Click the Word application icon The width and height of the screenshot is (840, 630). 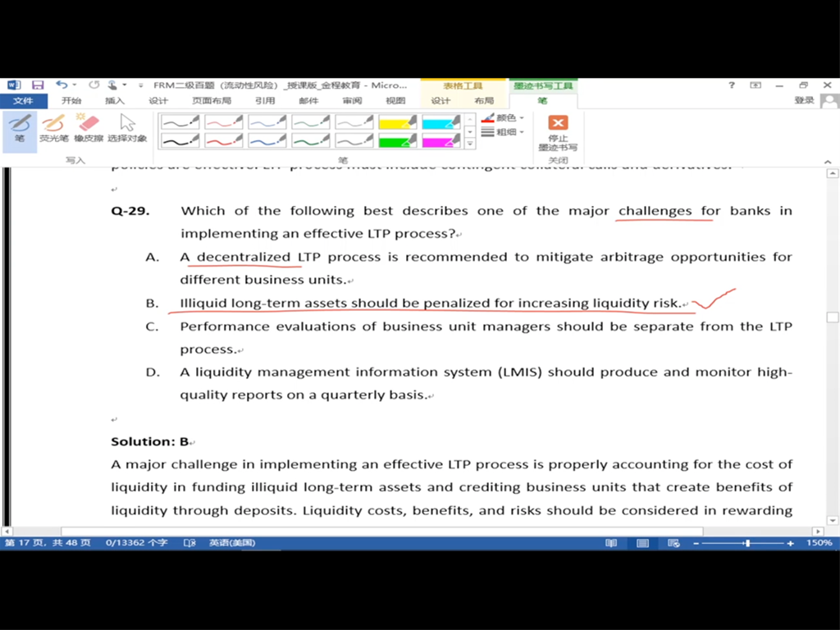(x=14, y=85)
